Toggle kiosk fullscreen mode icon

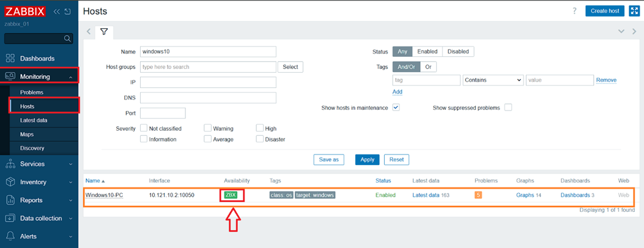pos(635,11)
